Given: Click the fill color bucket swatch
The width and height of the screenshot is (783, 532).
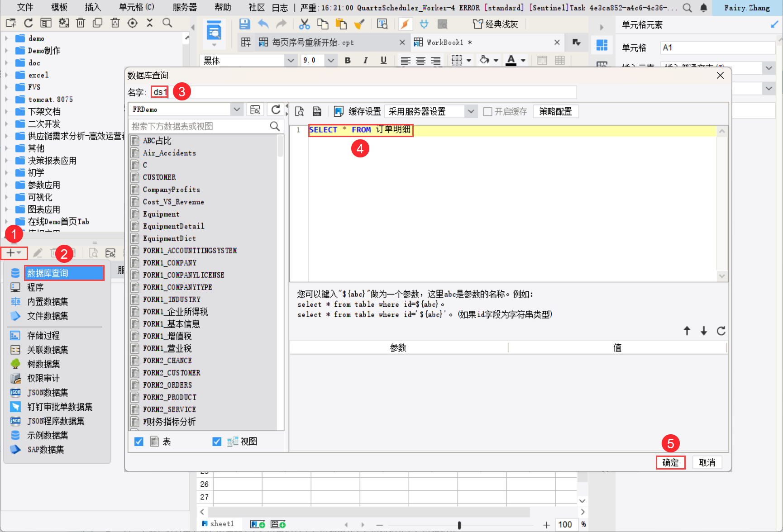Looking at the screenshot, I should pos(484,60).
